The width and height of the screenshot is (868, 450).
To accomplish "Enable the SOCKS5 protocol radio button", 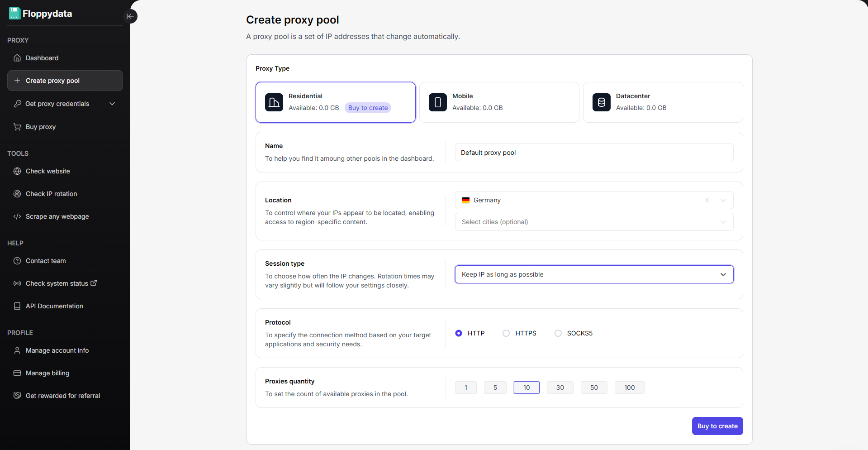I will pyautogui.click(x=558, y=333).
